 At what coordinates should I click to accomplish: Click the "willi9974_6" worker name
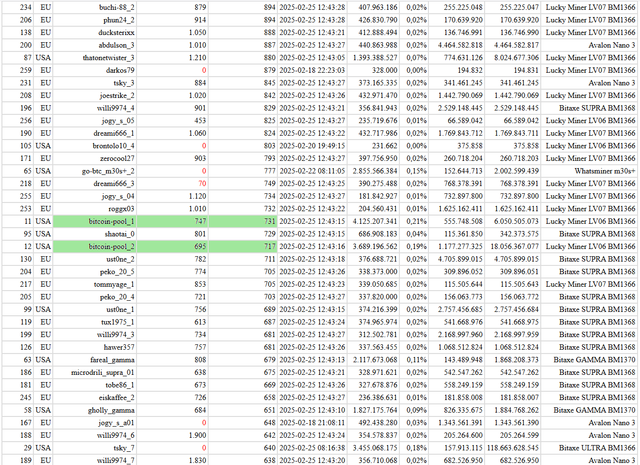[x=116, y=436]
